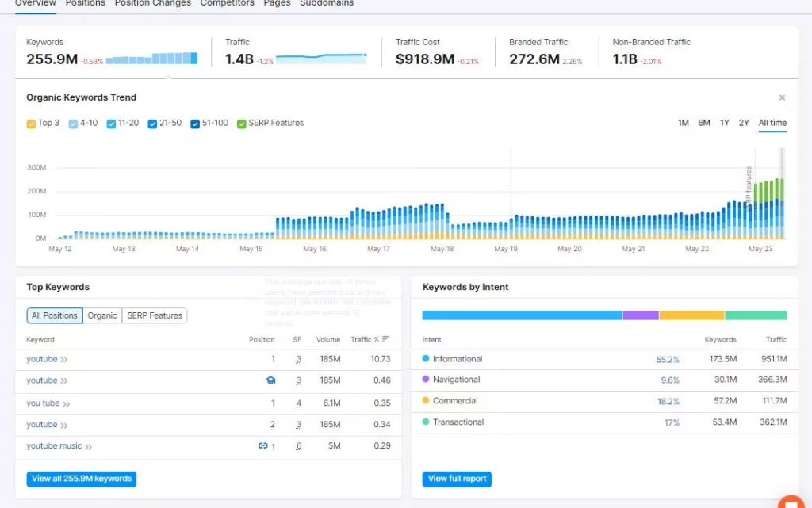
Task: Click the purple Navigational intent bar segment
Action: point(641,315)
